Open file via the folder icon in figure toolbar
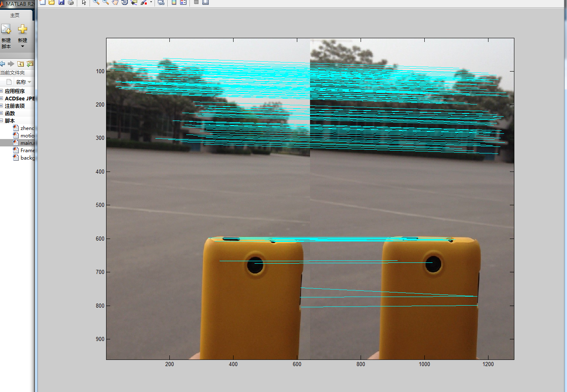567x392 pixels. [52, 2]
